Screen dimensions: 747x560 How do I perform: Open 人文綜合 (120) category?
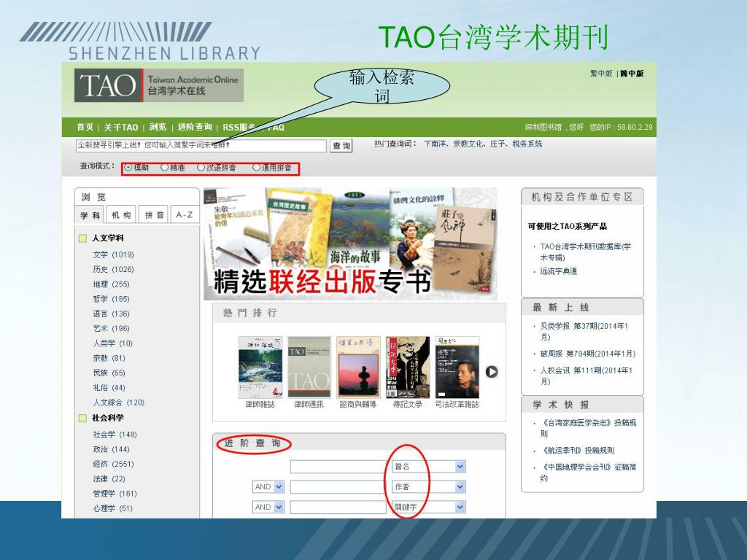point(119,402)
